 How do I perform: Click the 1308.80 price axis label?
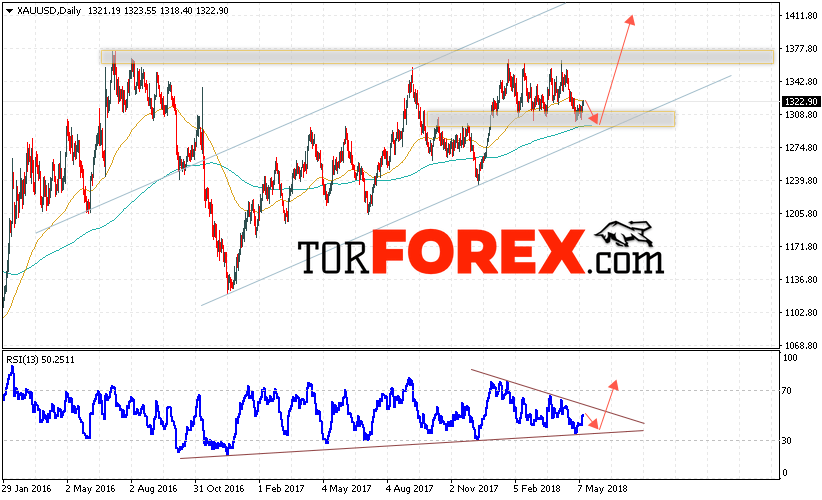pos(801,115)
